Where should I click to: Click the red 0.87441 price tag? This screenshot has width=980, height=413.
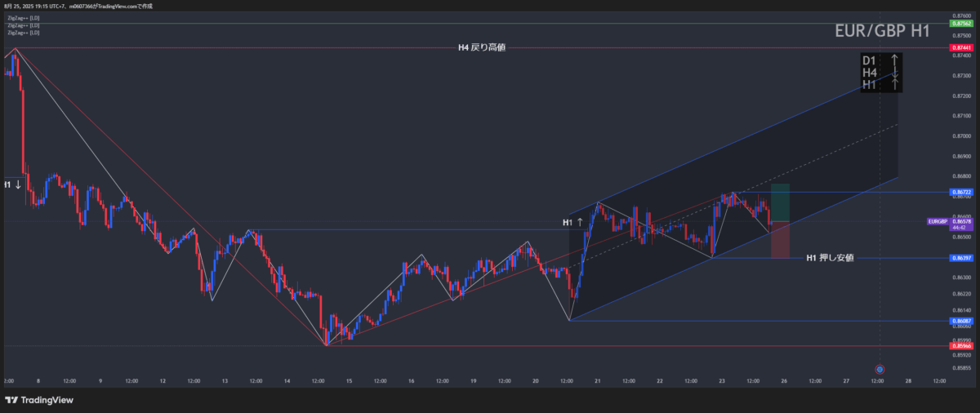click(960, 48)
